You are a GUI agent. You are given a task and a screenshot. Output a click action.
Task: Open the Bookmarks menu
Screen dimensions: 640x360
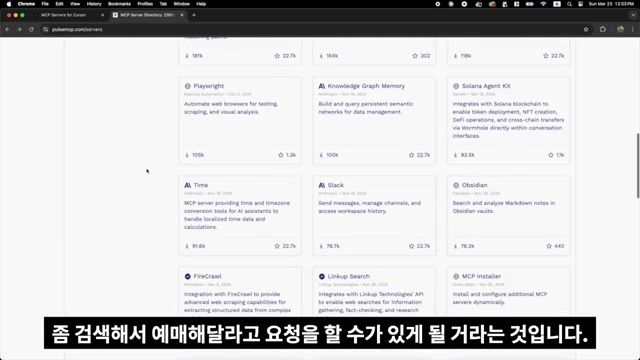tap(119, 4)
